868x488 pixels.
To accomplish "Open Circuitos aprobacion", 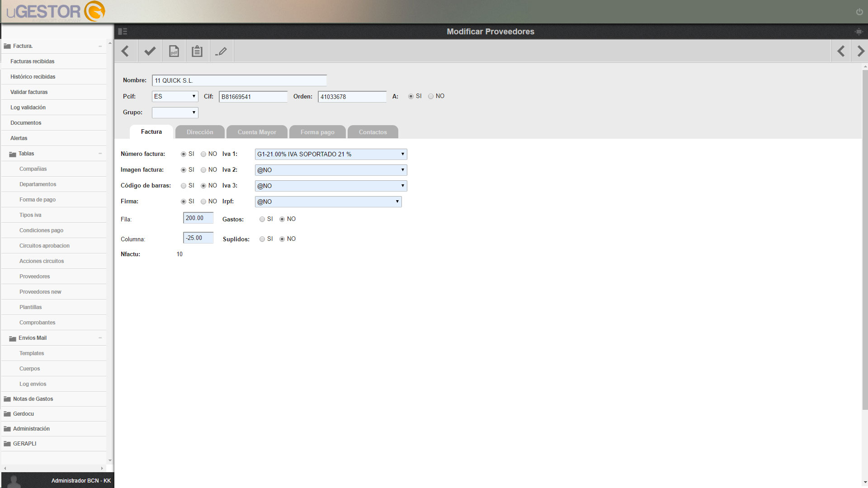I will (x=54, y=246).
